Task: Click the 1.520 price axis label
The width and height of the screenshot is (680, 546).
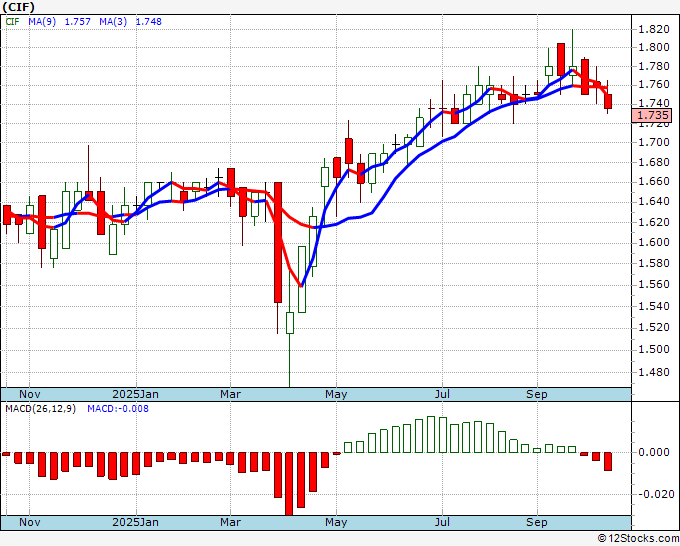Action: coord(654,327)
